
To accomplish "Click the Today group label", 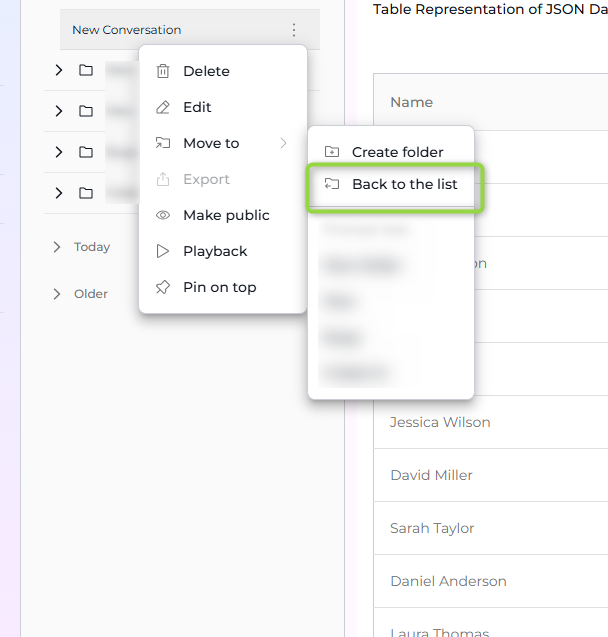I will 92,247.
